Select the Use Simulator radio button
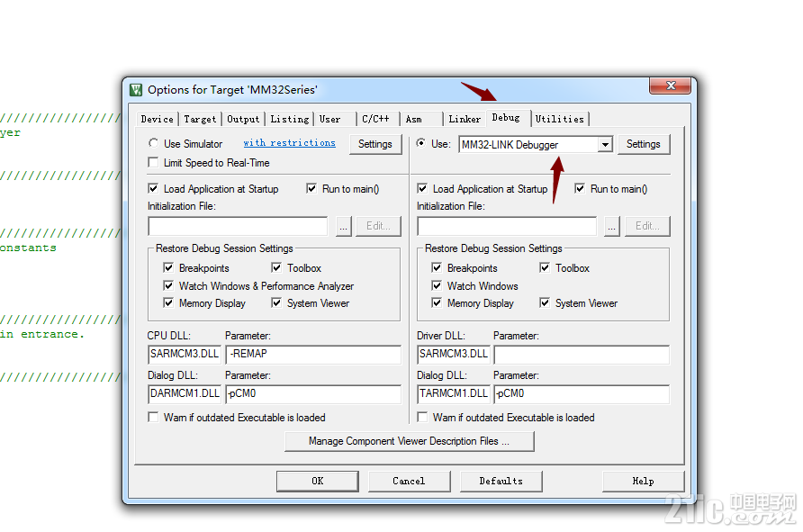The image size is (803, 532). tap(153, 143)
